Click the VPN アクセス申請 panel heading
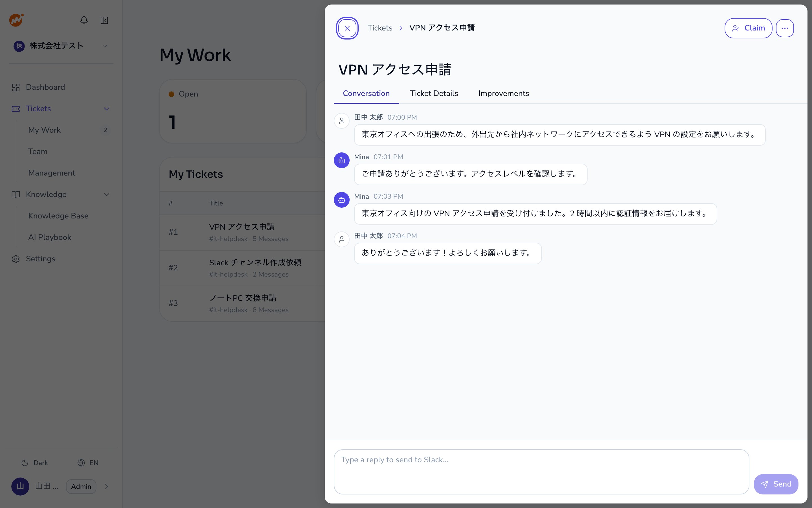The height and width of the screenshot is (508, 812). click(395, 69)
